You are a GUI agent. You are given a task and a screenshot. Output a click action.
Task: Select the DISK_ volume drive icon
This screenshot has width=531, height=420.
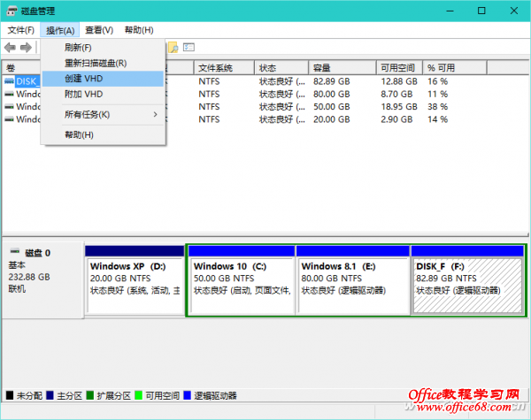9,81
